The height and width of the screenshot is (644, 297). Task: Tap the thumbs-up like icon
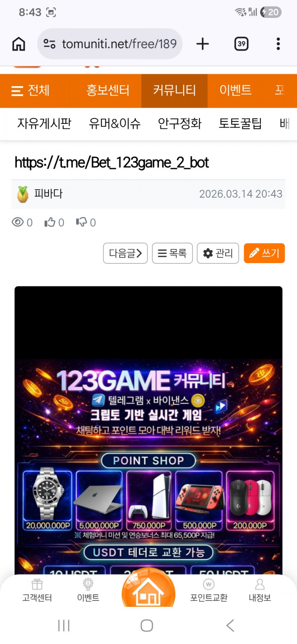click(x=50, y=222)
